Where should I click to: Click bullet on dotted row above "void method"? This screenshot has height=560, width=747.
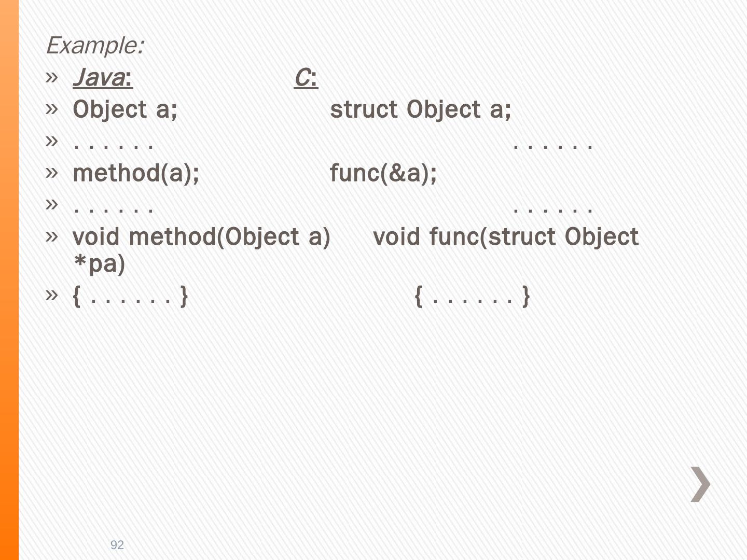point(51,204)
